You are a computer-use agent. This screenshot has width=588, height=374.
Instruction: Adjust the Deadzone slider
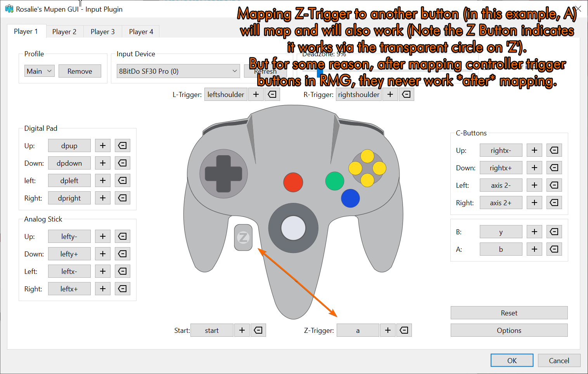click(x=319, y=72)
